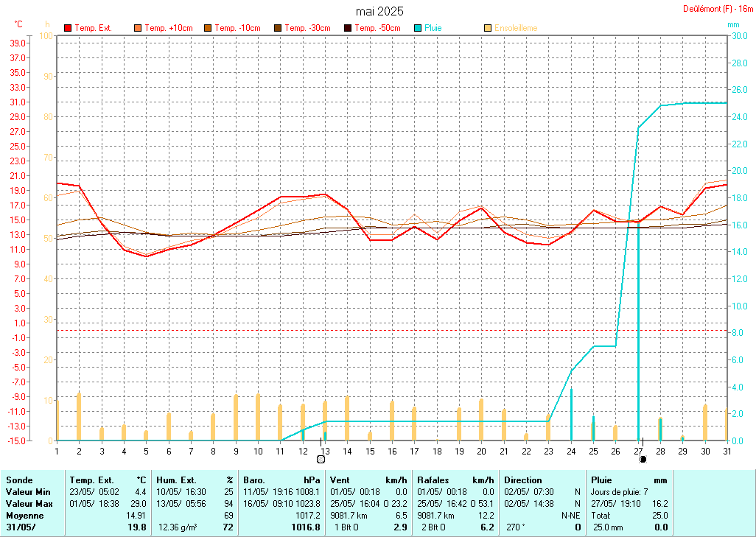
Task: Click the red Temp. Ext. legend square
Action: point(68,28)
